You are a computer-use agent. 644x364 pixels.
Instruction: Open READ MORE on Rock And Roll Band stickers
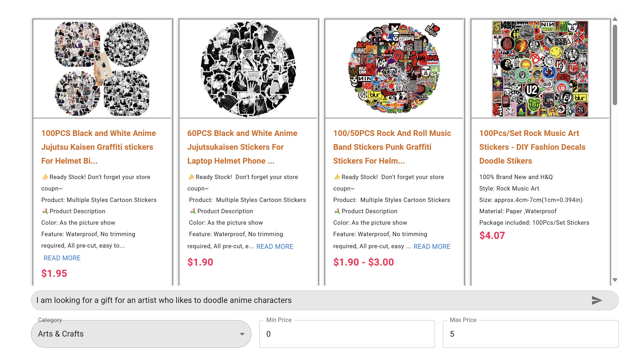[432, 246]
